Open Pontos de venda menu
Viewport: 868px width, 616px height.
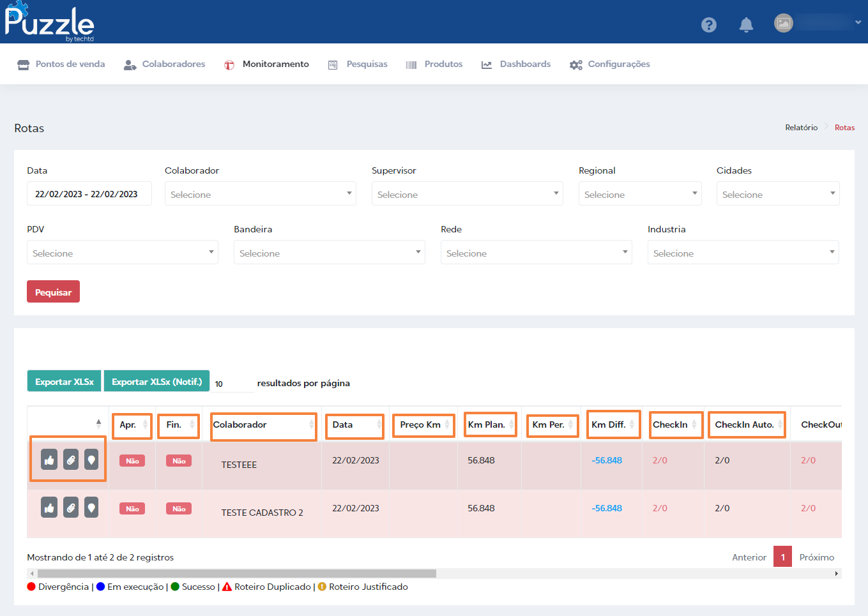[x=61, y=64]
